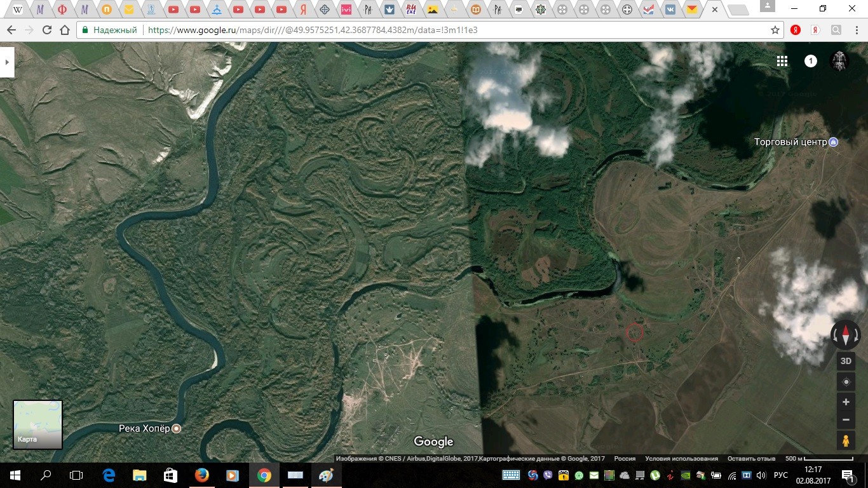Open the Chrome home page
The image size is (868, 488).
point(64,30)
